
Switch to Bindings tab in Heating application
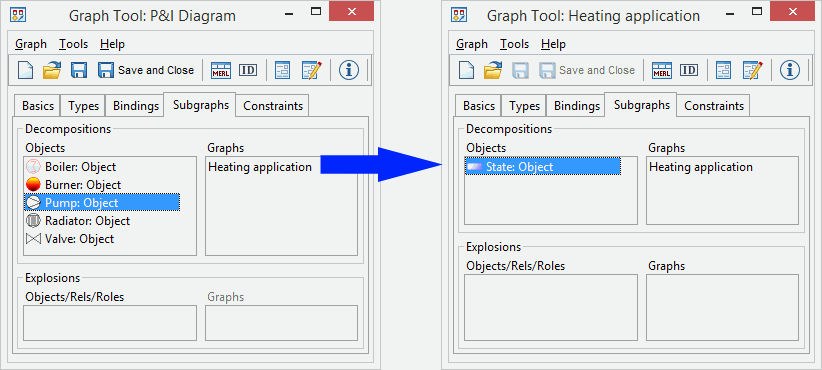pyautogui.click(x=577, y=106)
